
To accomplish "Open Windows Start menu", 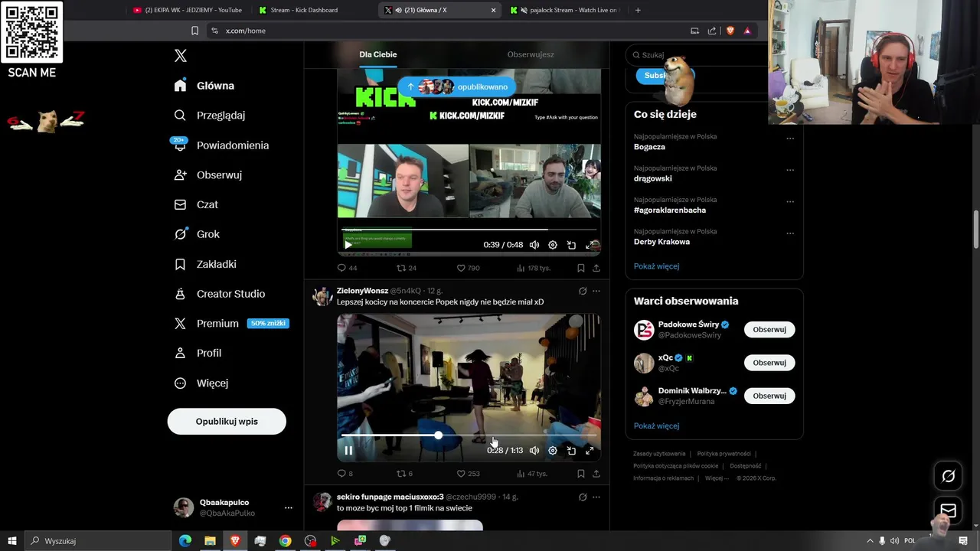I will point(12,541).
